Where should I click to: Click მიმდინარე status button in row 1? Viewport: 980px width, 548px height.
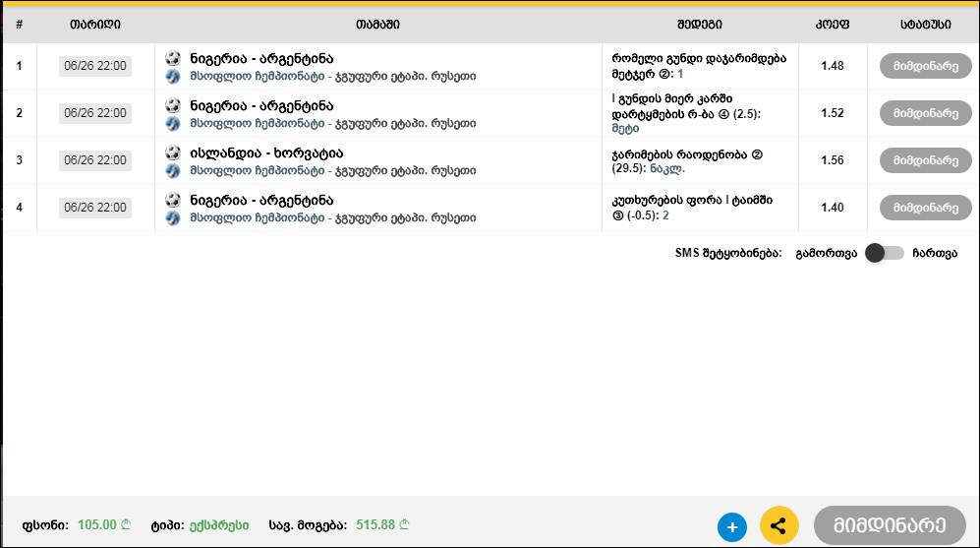(x=926, y=66)
